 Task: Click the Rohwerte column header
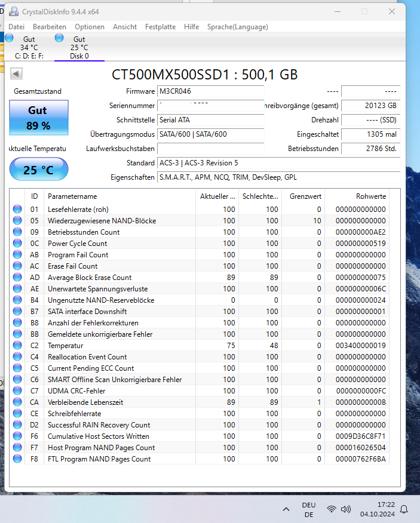pos(357,196)
